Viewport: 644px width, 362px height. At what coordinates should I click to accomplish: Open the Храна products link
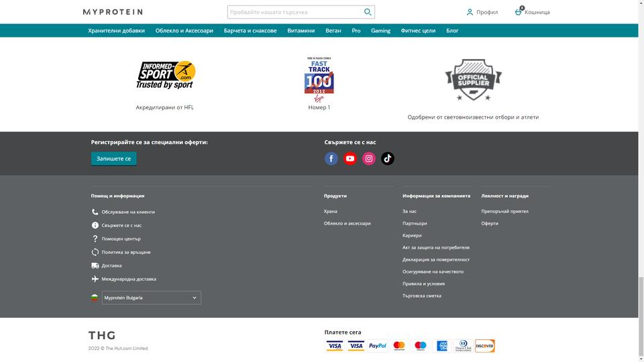coord(330,211)
